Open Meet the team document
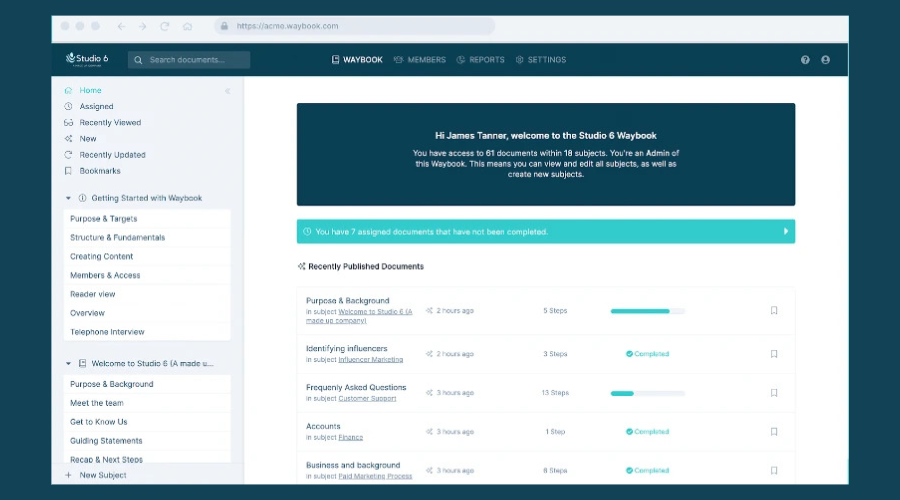 [x=147, y=403]
